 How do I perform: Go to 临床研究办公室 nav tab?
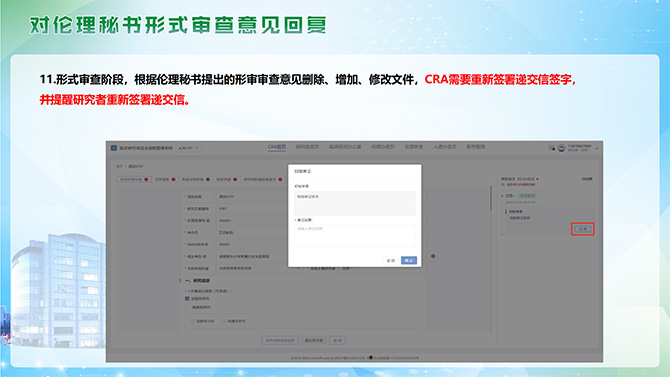[x=345, y=147]
